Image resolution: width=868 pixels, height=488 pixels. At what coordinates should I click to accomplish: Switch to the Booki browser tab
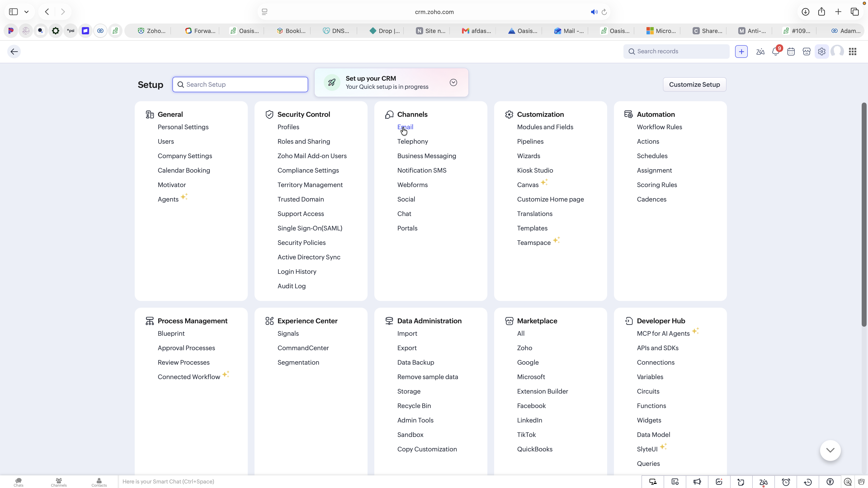(291, 31)
